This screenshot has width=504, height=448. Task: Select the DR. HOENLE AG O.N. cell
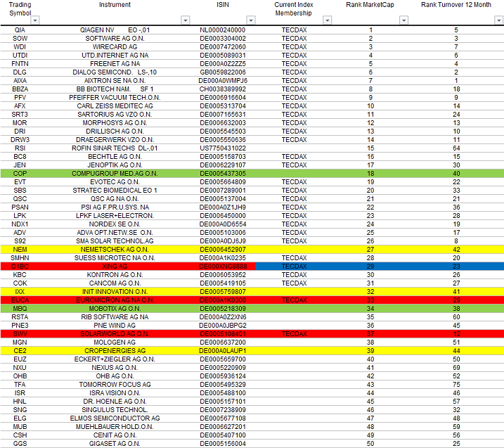(x=115, y=402)
